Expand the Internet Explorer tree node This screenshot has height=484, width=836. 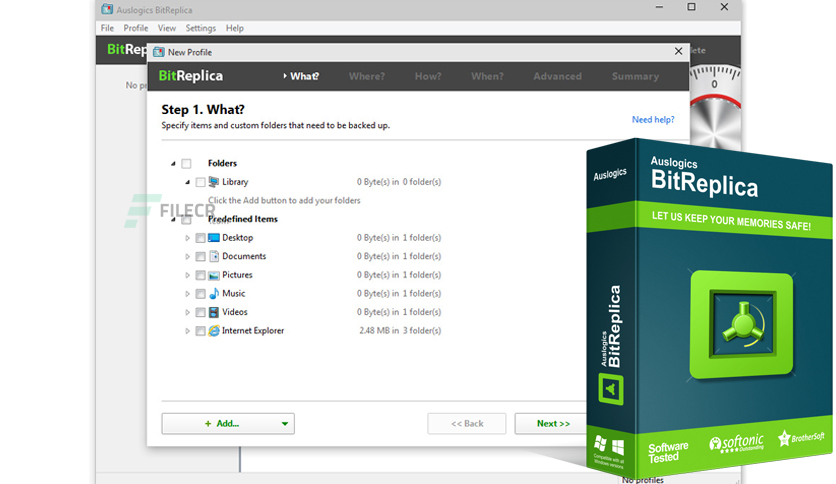point(187,331)
